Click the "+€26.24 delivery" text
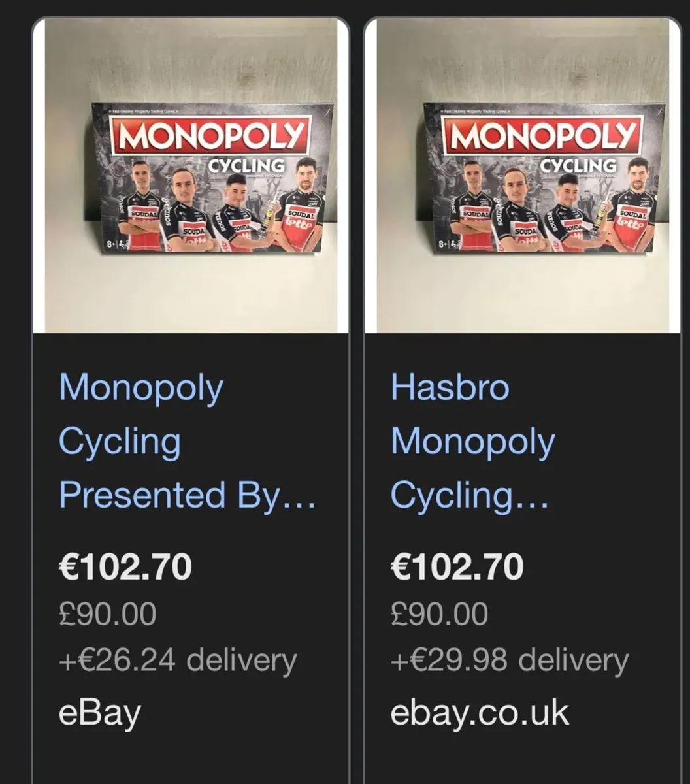This screenshot has height=784, width=690. 177,659
